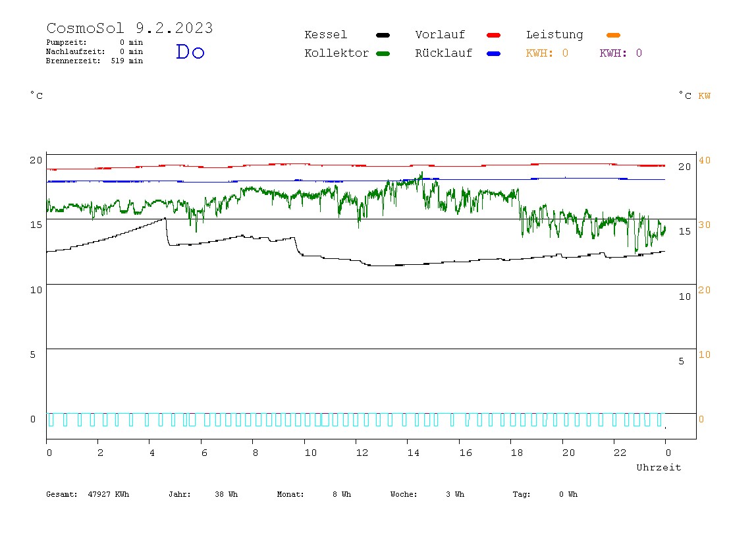Click the orange 20 KW axis value
The width and height of the screenshot is (756, 535).
pos(705,290)
